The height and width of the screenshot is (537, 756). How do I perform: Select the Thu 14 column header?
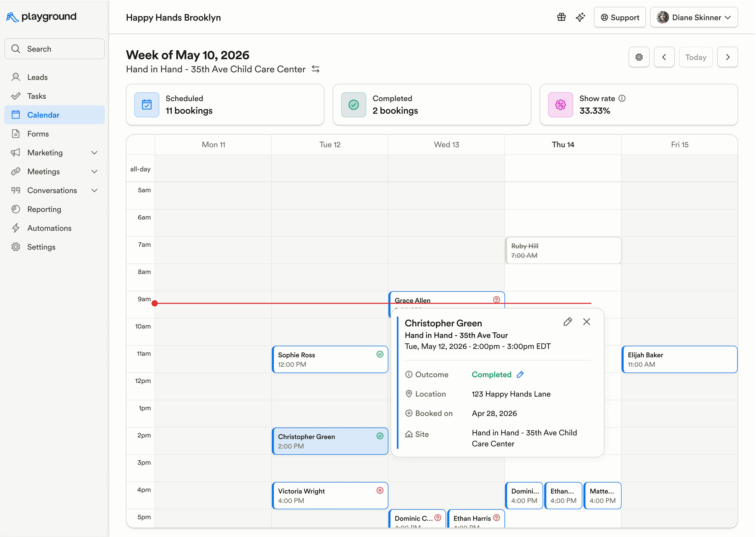pyautogui.click(x=563, y=145)
